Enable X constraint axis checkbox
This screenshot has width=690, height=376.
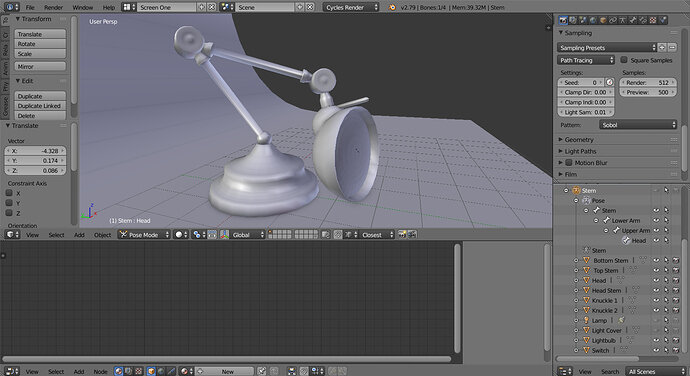9,193
